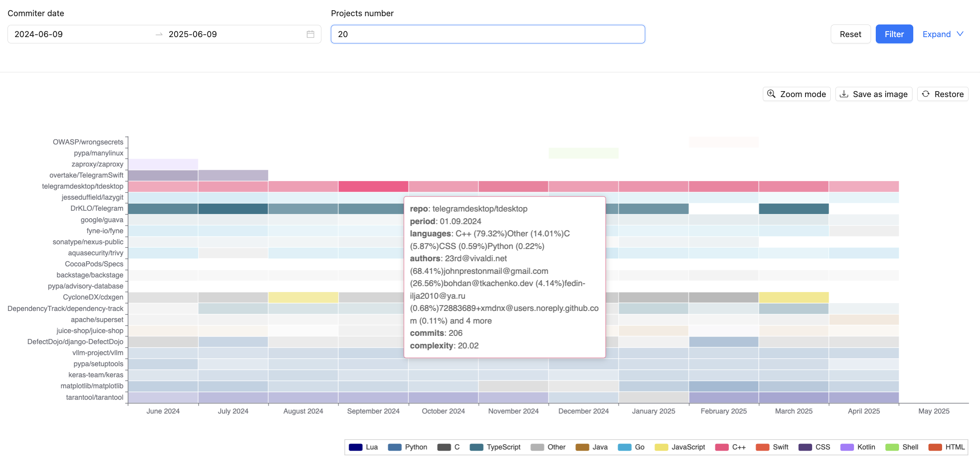Screen dimensions: 980x468
Task: Click the backstage/backstage axis label
Action: 90,275
